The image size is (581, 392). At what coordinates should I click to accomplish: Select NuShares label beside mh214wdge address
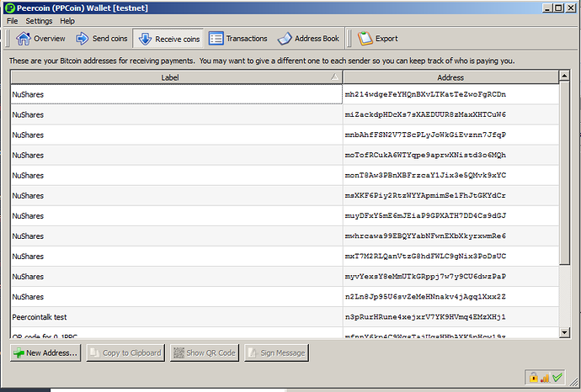[x=28, y=94]
